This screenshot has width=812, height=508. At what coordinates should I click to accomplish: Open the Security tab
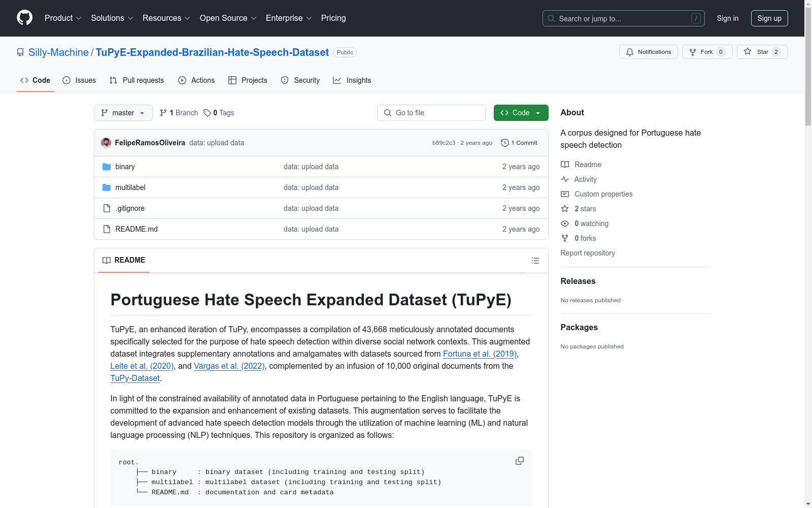300,80
